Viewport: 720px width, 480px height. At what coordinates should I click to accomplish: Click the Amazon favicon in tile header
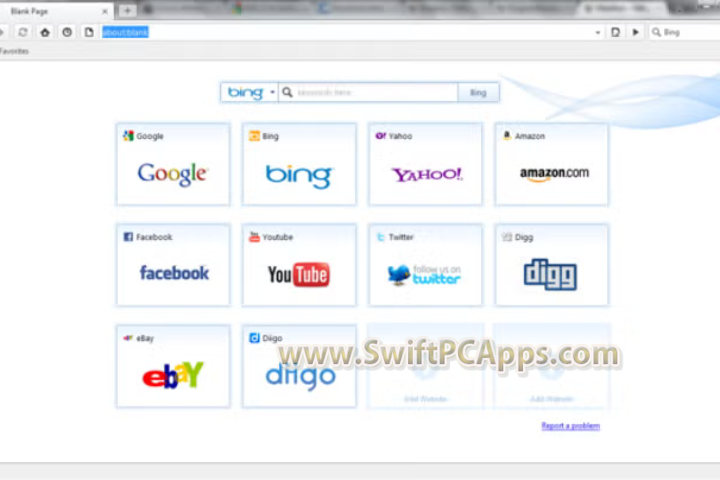pos(506,136)
